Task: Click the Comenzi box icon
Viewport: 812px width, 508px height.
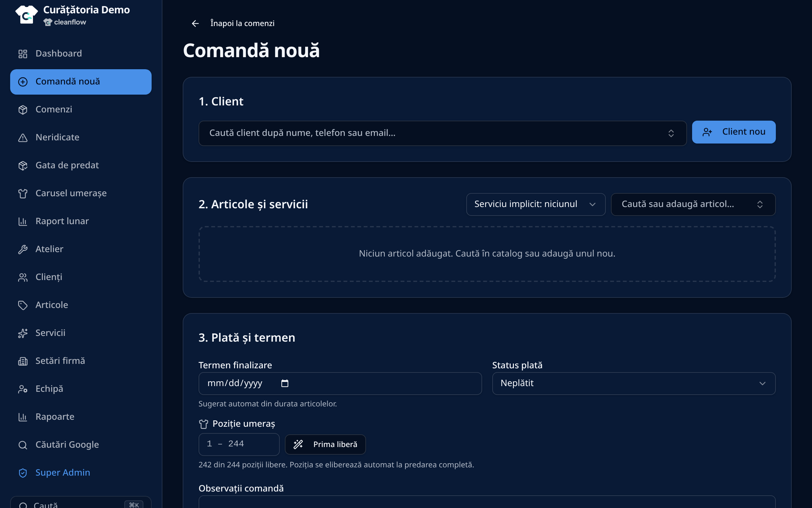Action: (23, 110)
